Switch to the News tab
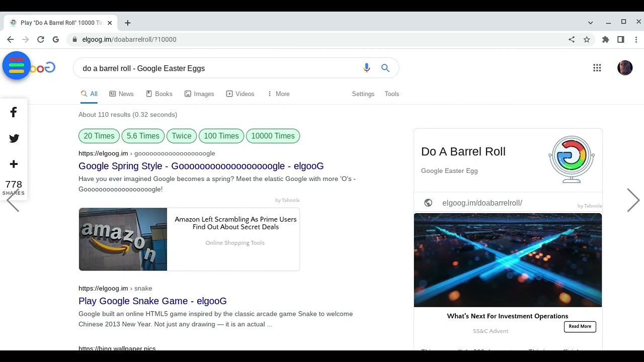644x362 pixels. (121, 94)
